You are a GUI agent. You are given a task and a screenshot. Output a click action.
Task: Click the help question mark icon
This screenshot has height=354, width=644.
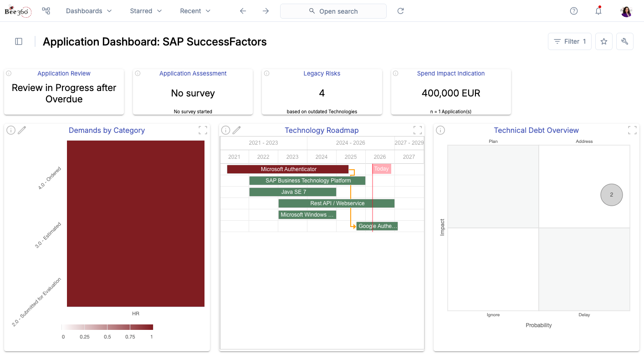[574, 11]
